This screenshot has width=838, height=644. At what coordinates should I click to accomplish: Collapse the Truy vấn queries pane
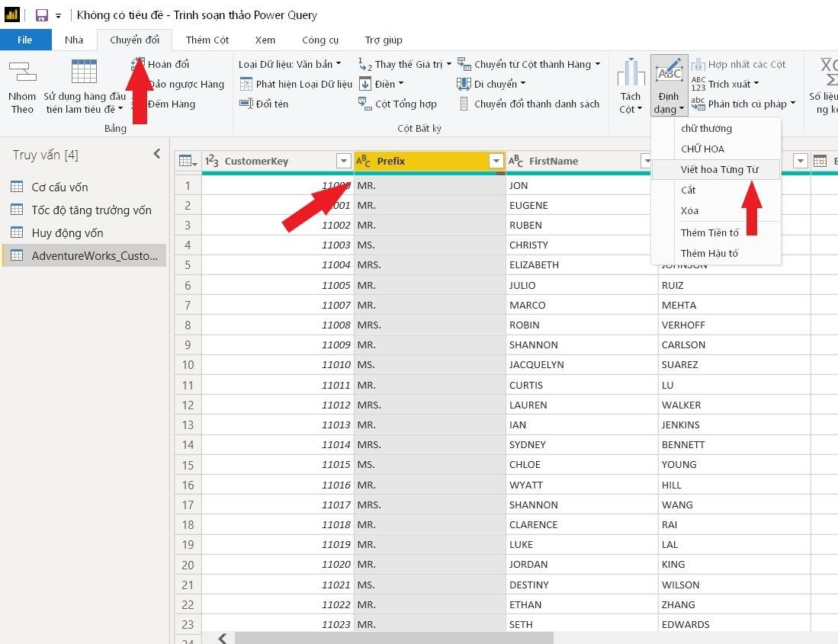pos(157,154)
